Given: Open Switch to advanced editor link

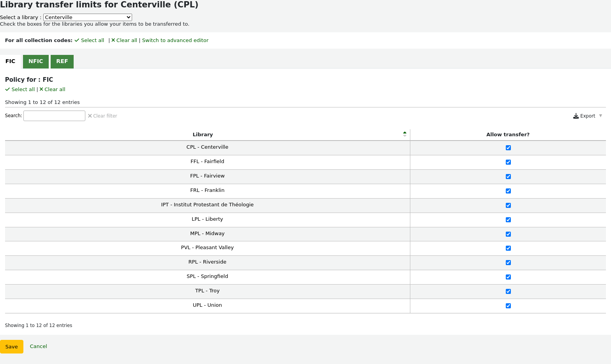Looking at the screenshot, I should 175,40.
